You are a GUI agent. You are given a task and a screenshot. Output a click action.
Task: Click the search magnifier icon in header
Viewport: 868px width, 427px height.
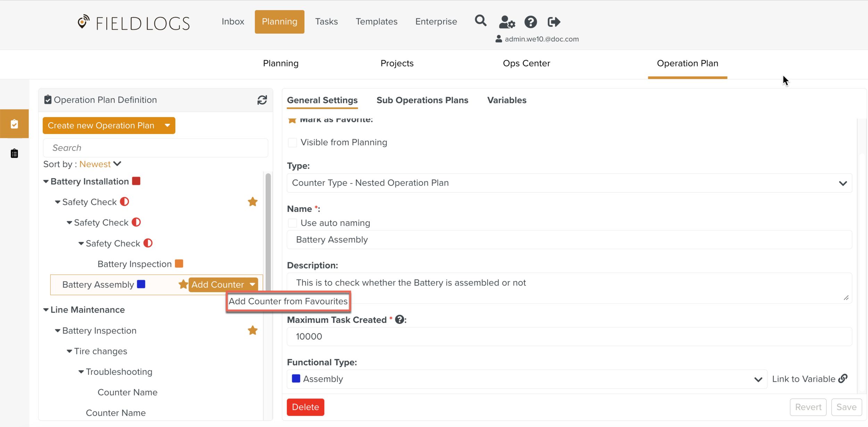(481, 21)
